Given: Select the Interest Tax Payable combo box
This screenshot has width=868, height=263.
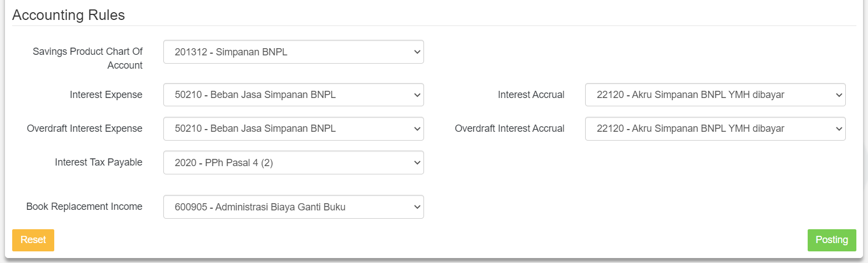Looking at the screenshot, I should (293, 163).
